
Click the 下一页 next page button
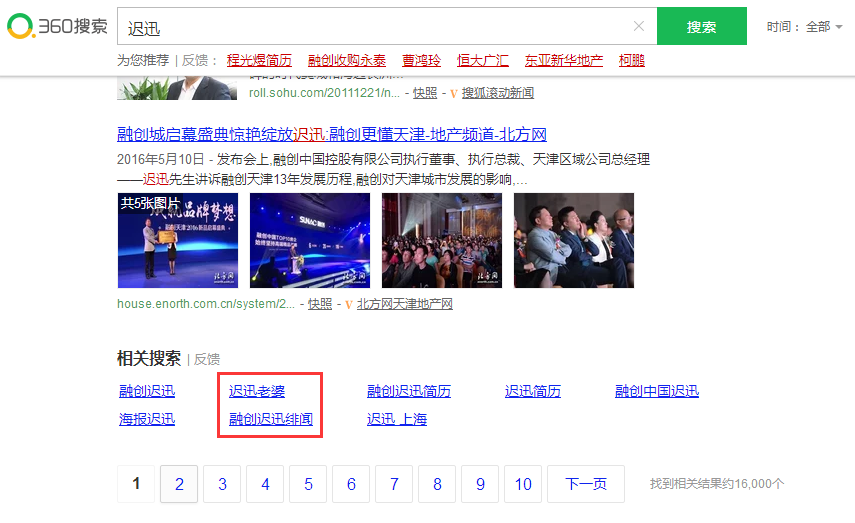pyautogui.click(x=586, y=484)
